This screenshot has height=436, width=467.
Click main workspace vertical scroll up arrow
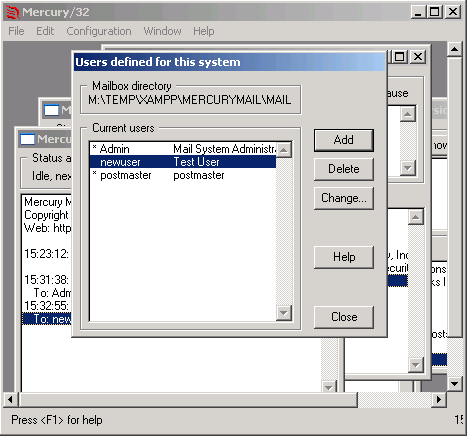(x=454, y=49)
